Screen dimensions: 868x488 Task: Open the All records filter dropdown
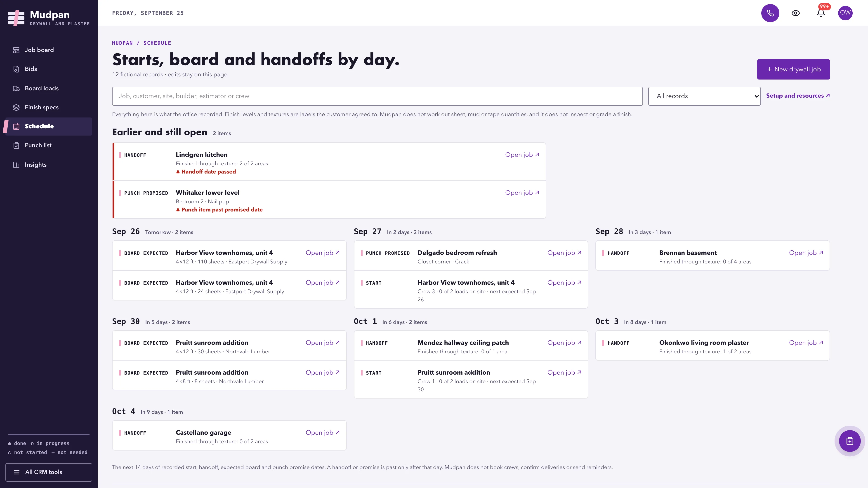(704, 96)
